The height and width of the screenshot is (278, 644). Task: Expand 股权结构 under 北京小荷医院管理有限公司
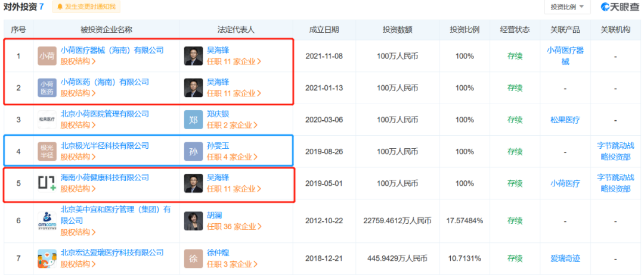click(x=78, y=125)
